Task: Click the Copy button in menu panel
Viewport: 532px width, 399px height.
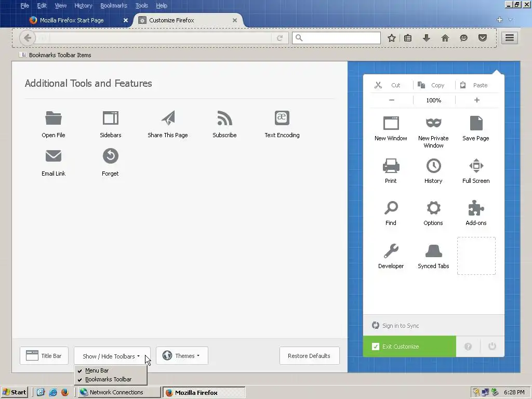Action: (x=434, y=85)
